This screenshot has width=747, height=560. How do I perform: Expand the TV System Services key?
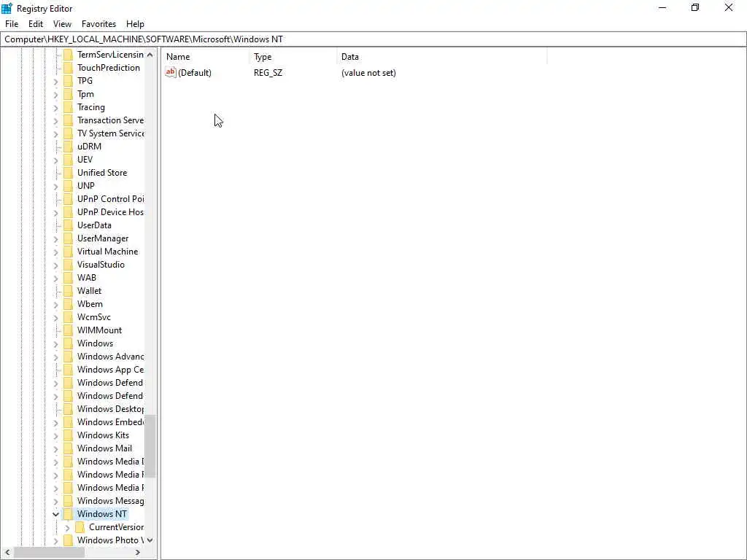(55, 134)
